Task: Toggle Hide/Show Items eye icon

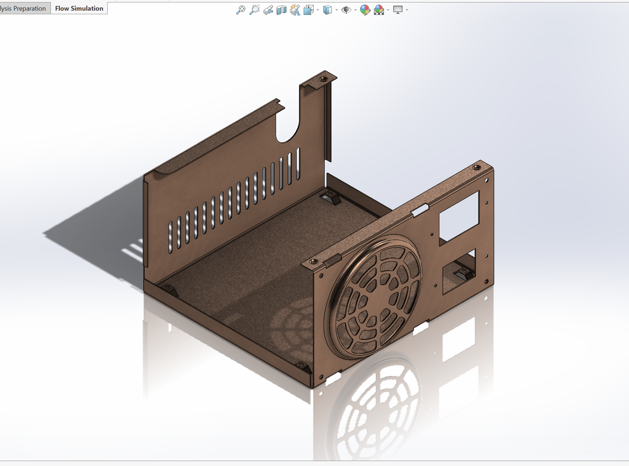Action: (x=346, y=10)
